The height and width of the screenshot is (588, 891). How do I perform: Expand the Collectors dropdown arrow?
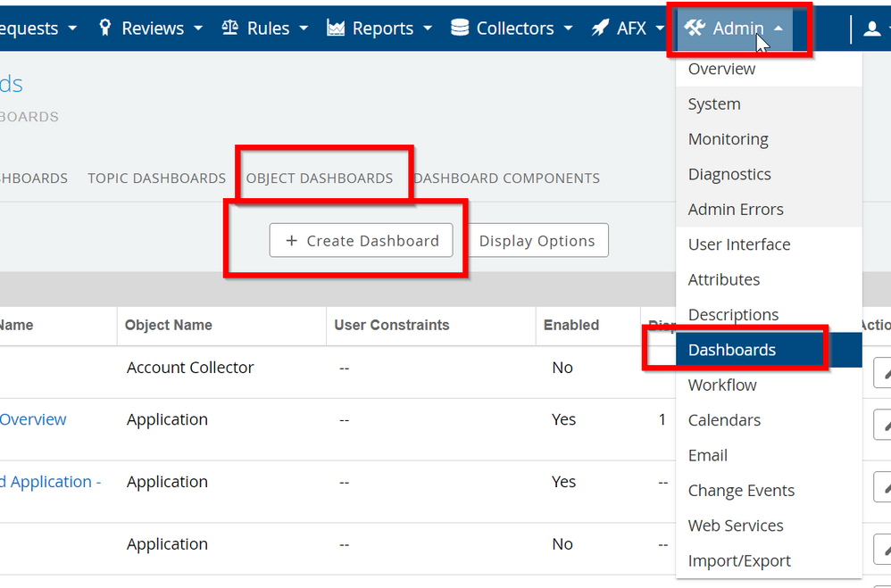pos(569,29)
